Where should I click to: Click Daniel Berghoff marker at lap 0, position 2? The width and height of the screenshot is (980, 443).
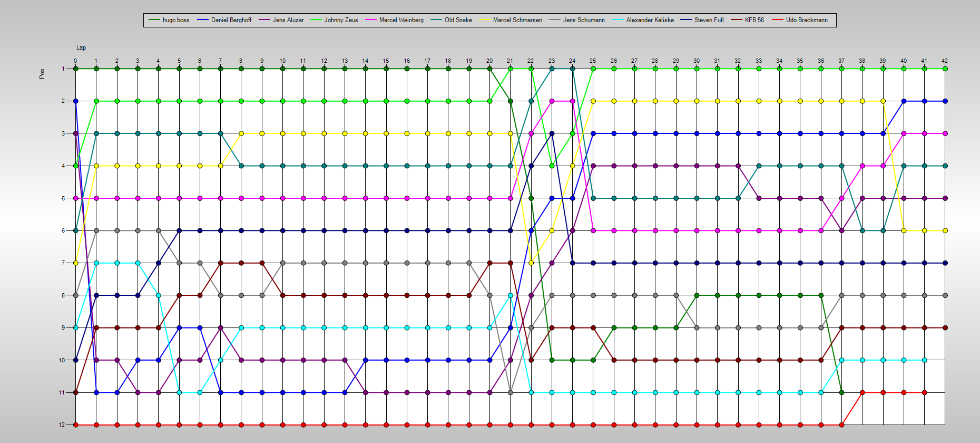pyautogui.click(x=75, y=101)
